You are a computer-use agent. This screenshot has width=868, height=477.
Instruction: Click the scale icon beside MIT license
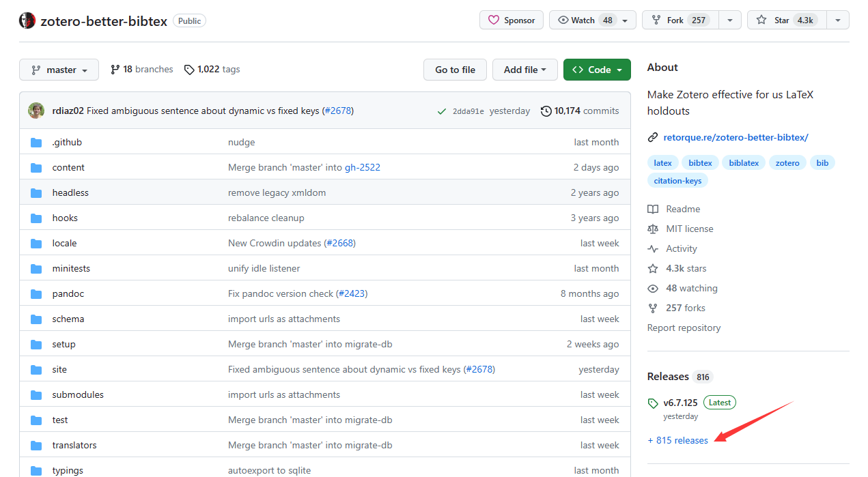pos(653,229)
